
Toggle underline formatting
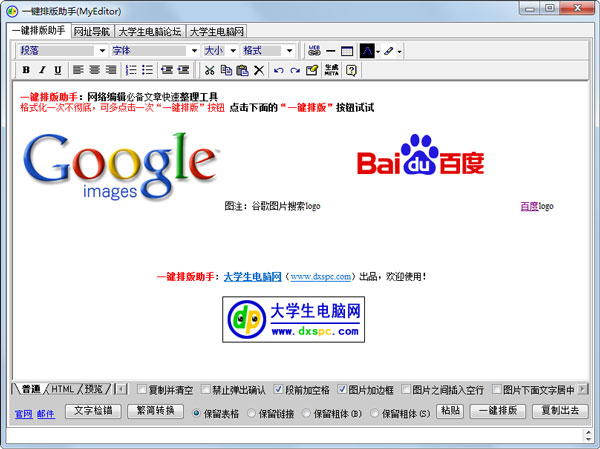[x=58, y=70]
